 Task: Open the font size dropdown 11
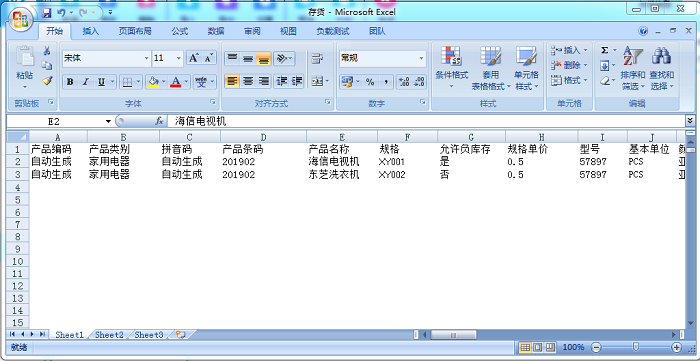click(x=179, y=58)
